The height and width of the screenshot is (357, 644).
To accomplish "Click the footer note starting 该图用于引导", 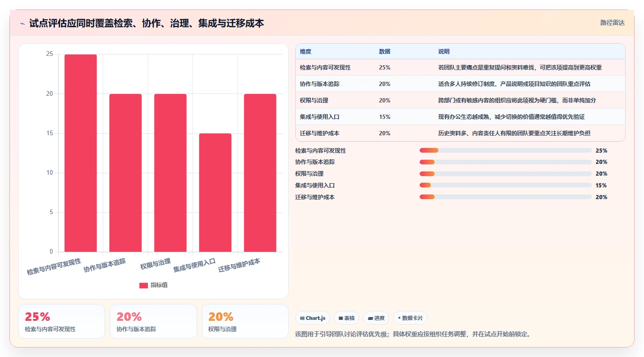I will pos(413,334).
